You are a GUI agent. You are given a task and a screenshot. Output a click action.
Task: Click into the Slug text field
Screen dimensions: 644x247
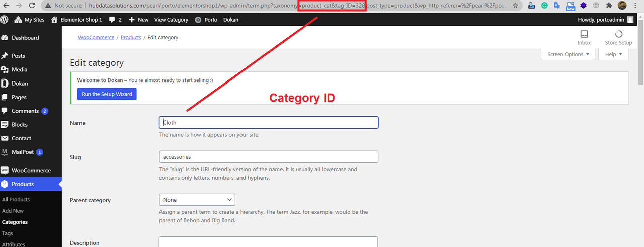[268, 157]
